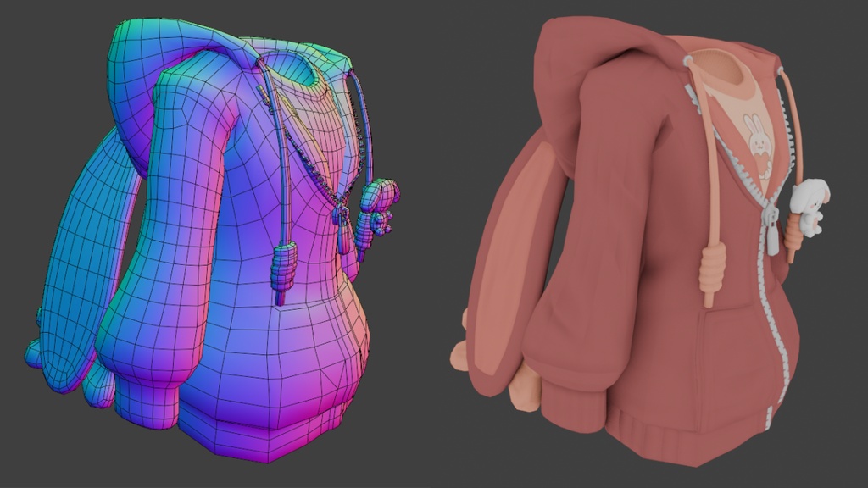Select the white bunny charm on textured hoodie
The height and width of the screenshot is (488, 868).
pyautogui.click(x=810, y=208)
